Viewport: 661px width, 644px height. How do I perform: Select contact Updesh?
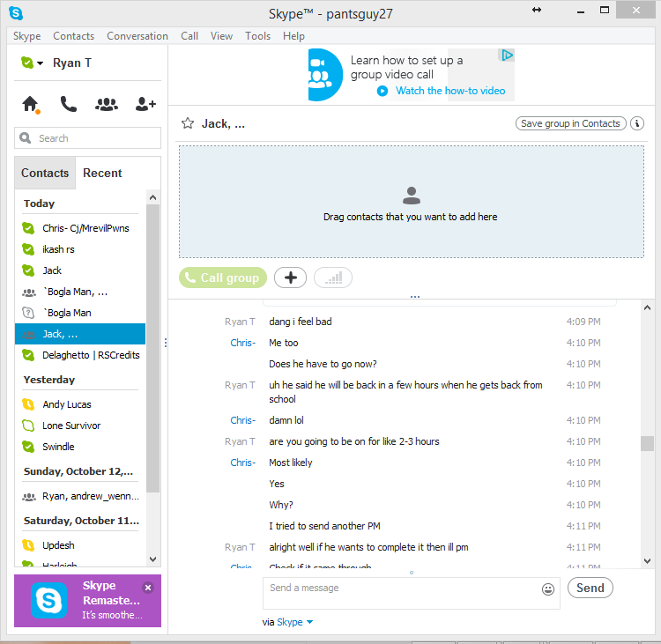click(x=80, y=545)
